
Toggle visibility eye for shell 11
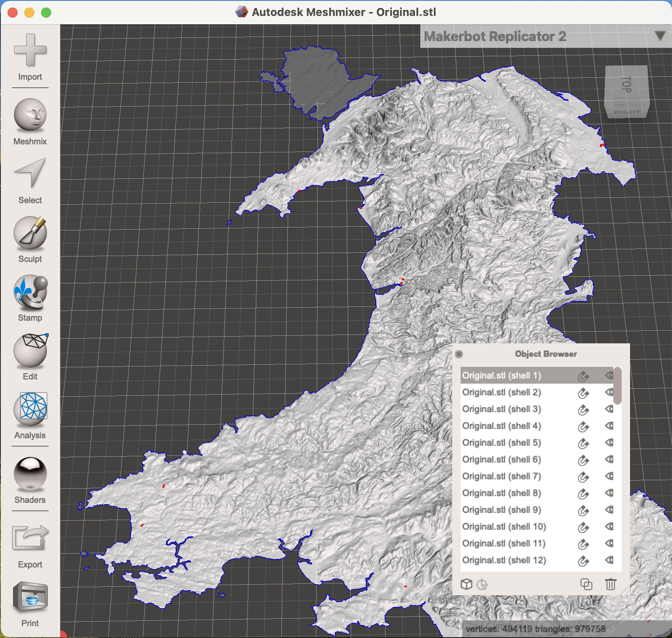pyautogui.click(x=609, y=543)
